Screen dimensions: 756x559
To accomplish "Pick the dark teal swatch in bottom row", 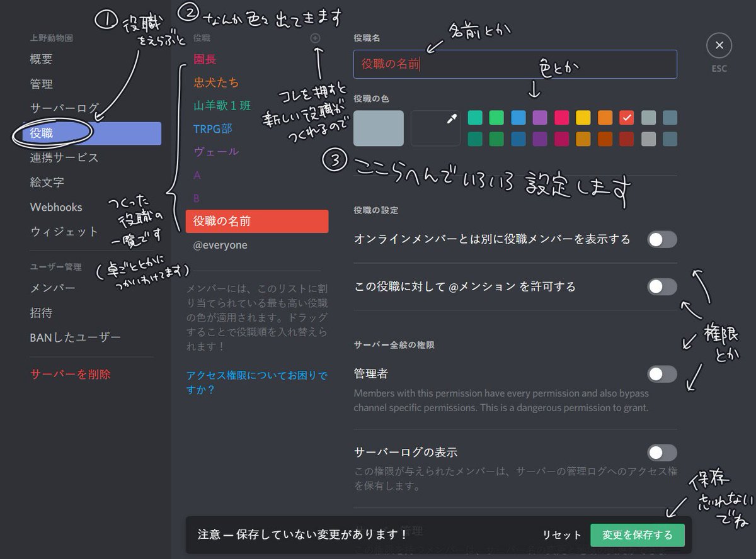I will [476, 138].
